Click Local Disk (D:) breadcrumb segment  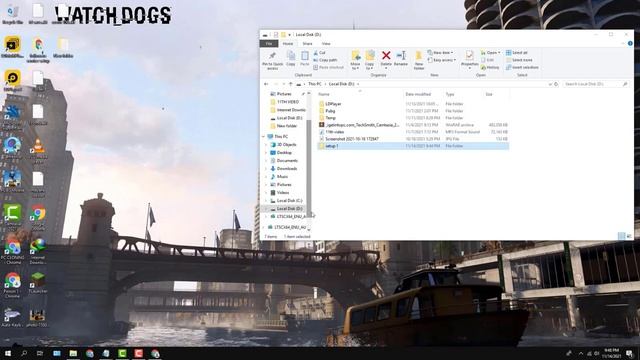pyautogui.click(x=341, y=84)
